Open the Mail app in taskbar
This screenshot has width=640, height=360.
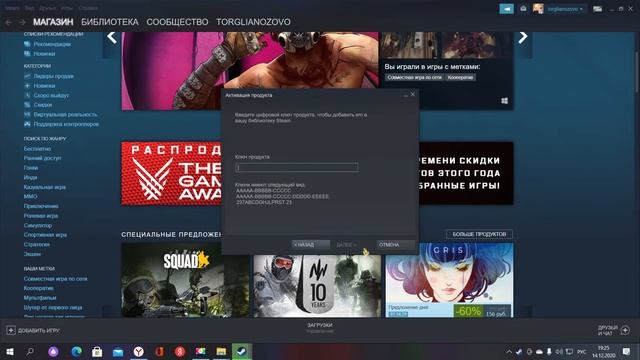[x=118, y=351]
